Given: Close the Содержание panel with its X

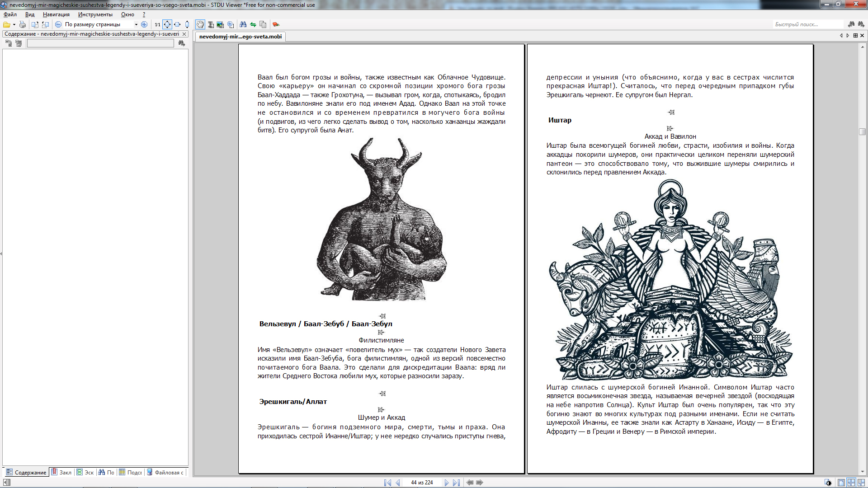Looking at the screenshot, I should 184,34.
